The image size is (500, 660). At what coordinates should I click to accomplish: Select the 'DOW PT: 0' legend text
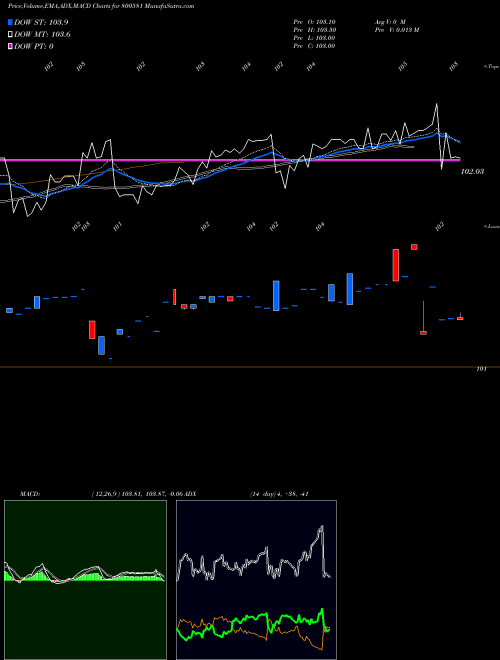(x=33, y=46)
